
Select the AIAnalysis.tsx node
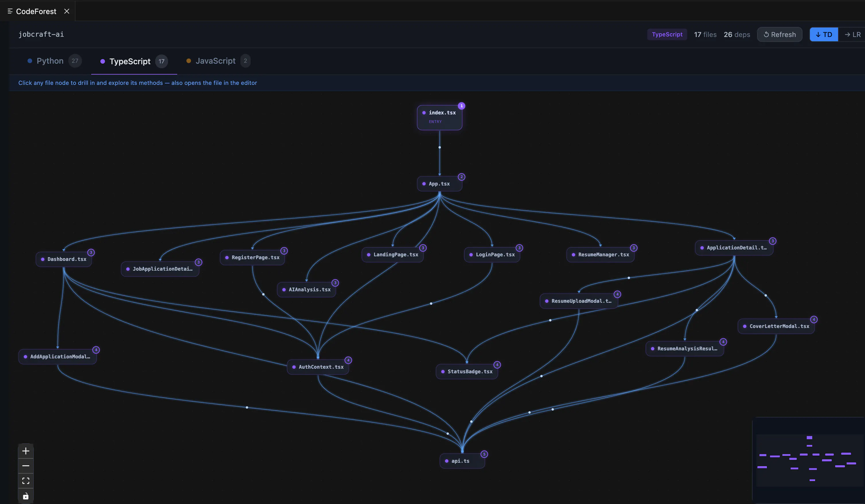[306, 290]
